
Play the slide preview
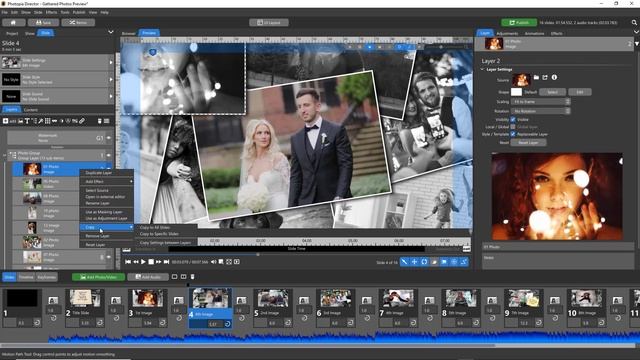coord(143,262)
